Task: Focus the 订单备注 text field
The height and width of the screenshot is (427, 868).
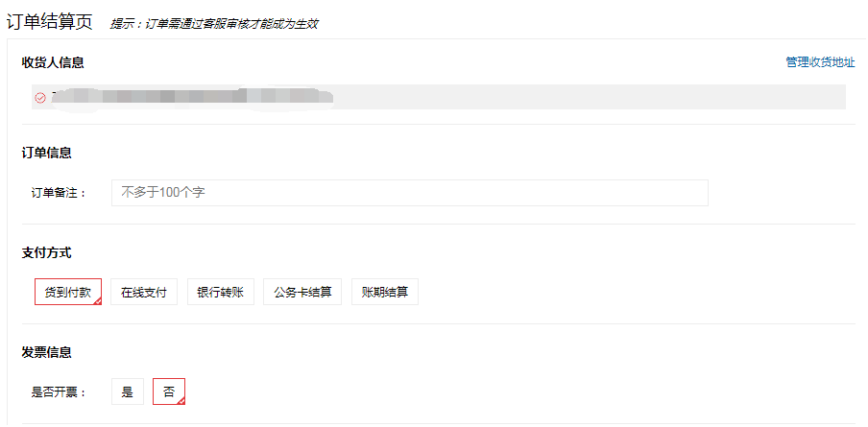Action: pyautogui.click(x=410, y=193)
